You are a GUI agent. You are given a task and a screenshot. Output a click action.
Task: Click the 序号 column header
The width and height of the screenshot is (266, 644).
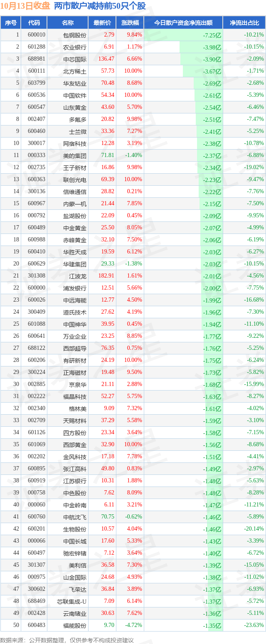(10, 23)
